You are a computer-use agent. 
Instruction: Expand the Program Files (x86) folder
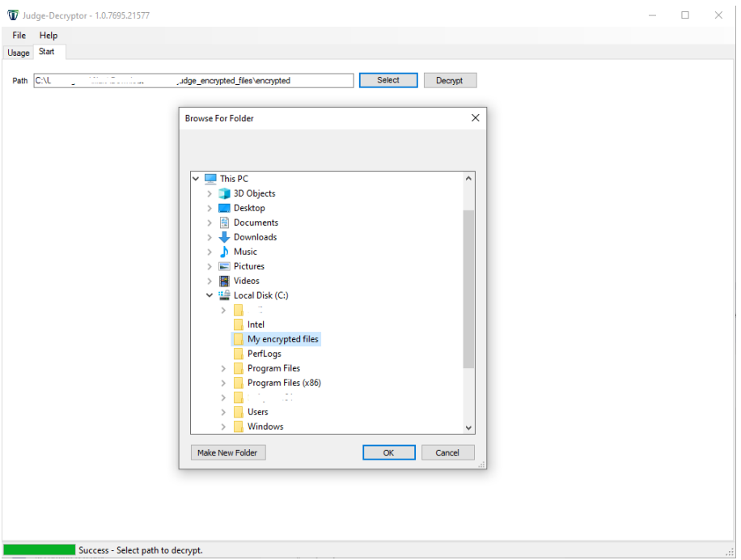[x=223, y=383]
